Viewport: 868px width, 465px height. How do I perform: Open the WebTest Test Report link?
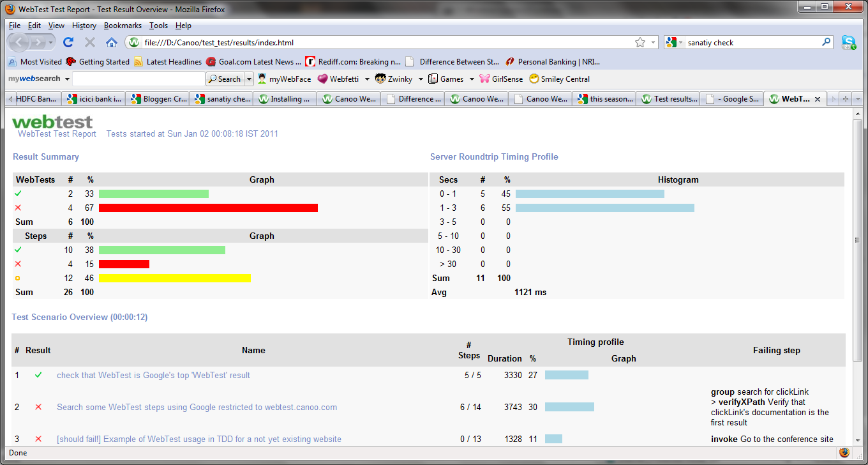click(x=57, y=133)
